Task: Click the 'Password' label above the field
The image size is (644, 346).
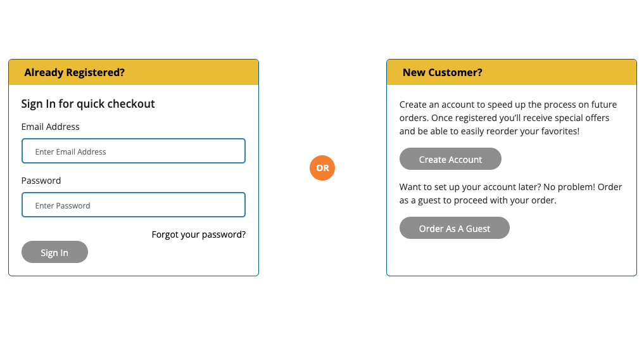Action: pyautogui.click(x=41, y=181)
